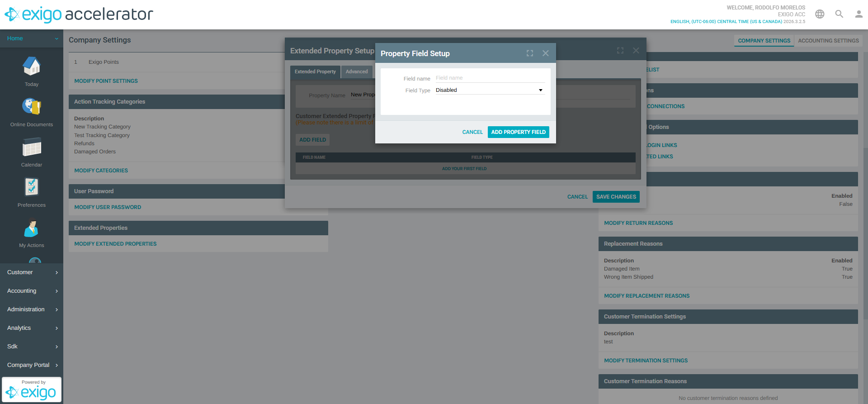
Task: Click the Field Name column header
Action: tap(314, 157)
